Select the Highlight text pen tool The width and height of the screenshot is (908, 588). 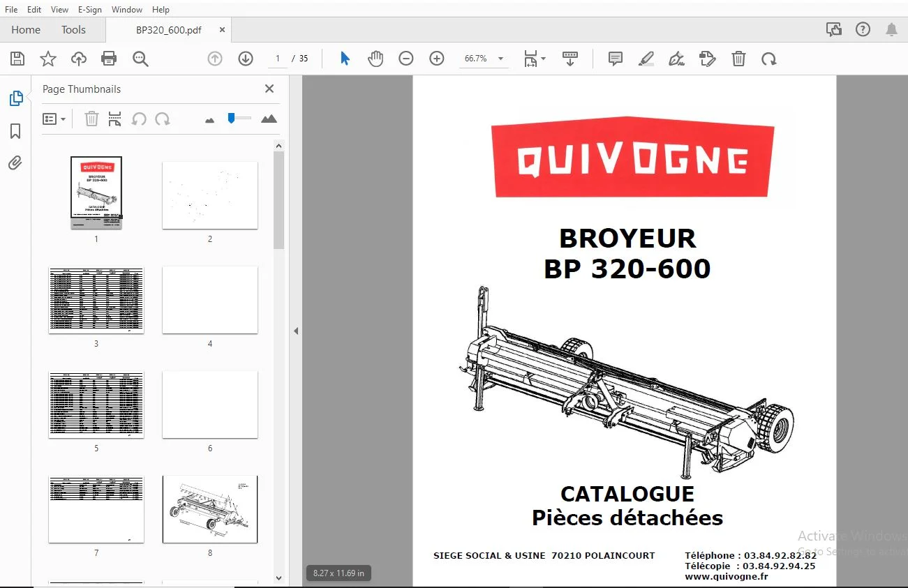646,59
